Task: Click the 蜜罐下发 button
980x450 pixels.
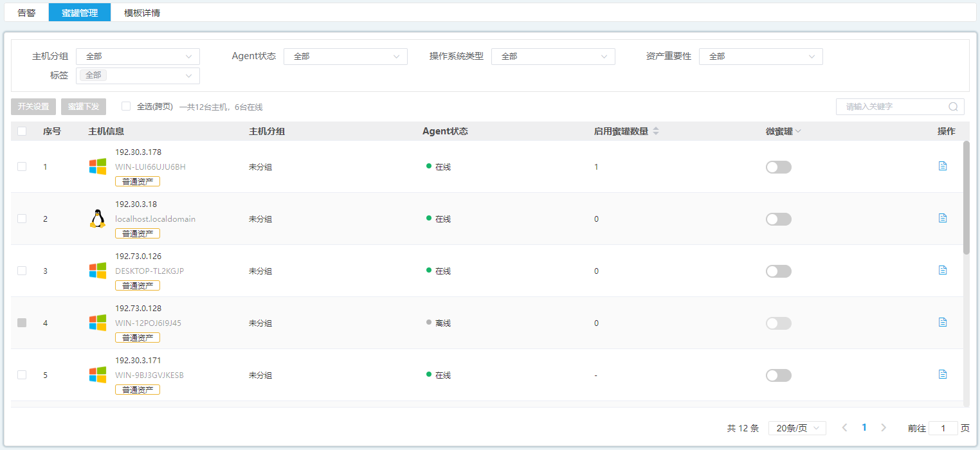Action: [84, 107]
